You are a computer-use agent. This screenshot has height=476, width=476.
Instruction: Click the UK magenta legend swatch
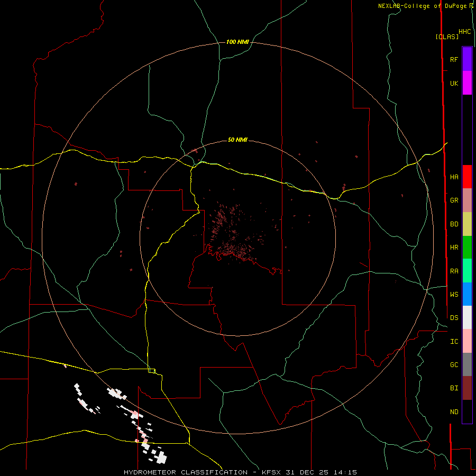[467, 83]
